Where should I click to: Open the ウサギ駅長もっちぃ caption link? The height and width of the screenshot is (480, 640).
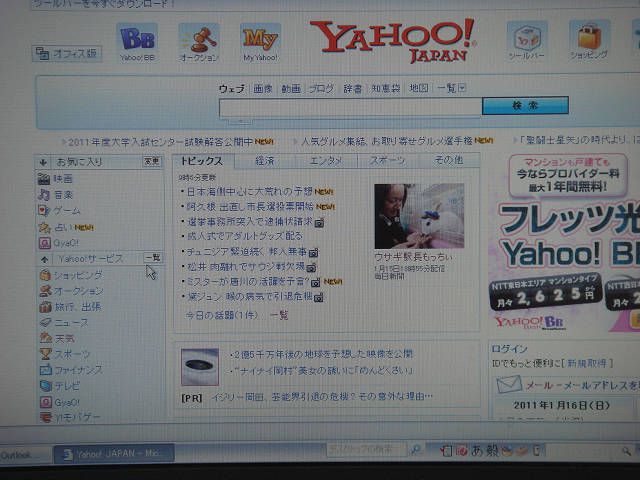[x=413, y=257]
